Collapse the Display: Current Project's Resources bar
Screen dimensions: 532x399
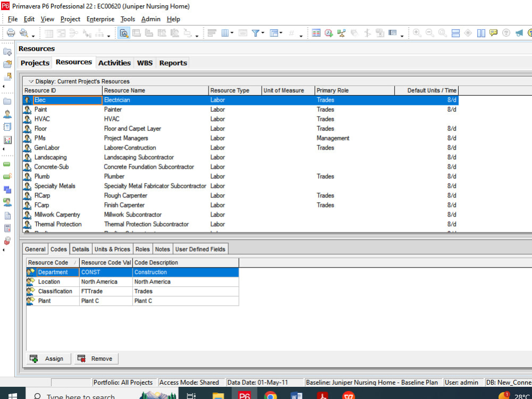pos(31,81)
